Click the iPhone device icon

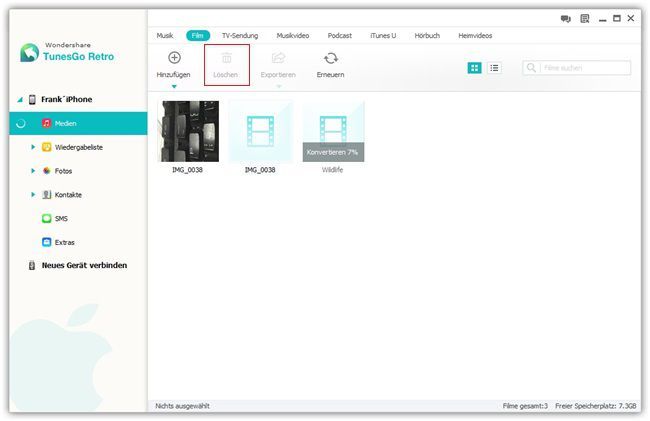point(32,99)
